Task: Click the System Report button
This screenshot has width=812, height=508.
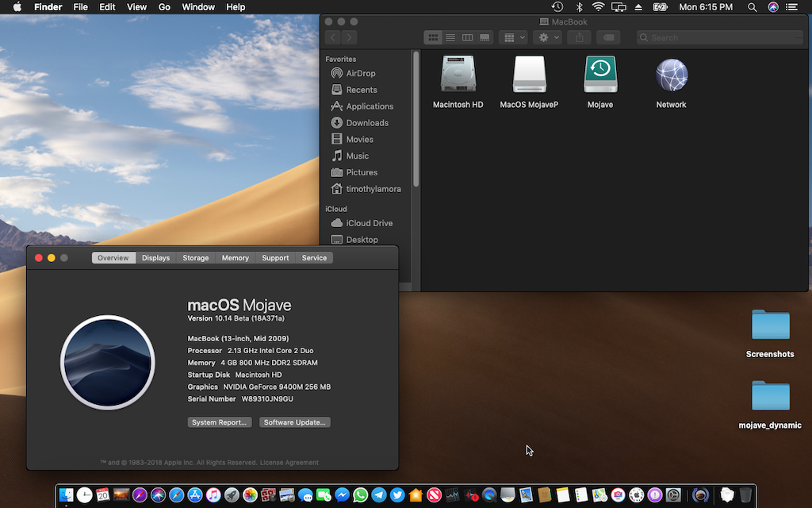Action: [220, 422]
